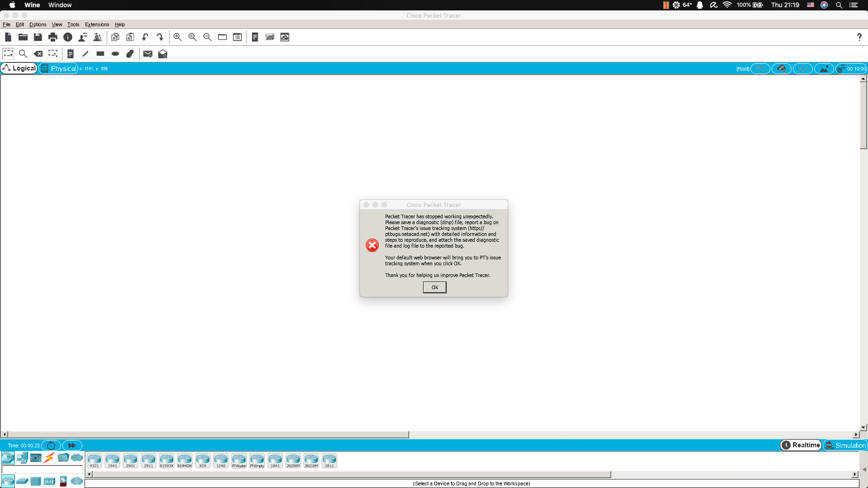The height and width of the screenshot is (488, 868).
Task: Switch to the Physical workspace tab
Action: point(58,68)
